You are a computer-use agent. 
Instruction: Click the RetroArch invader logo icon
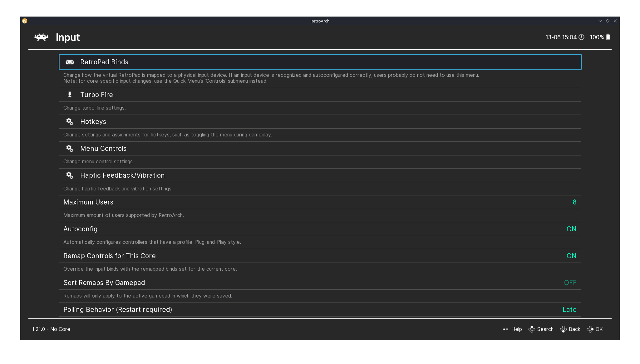click(x=41, y=37)
